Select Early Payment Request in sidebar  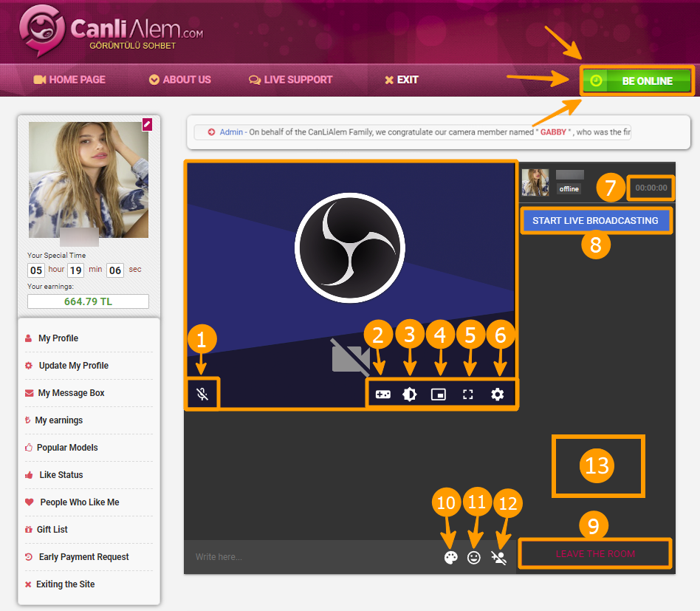pyautogui.click(x=83, y=557)
